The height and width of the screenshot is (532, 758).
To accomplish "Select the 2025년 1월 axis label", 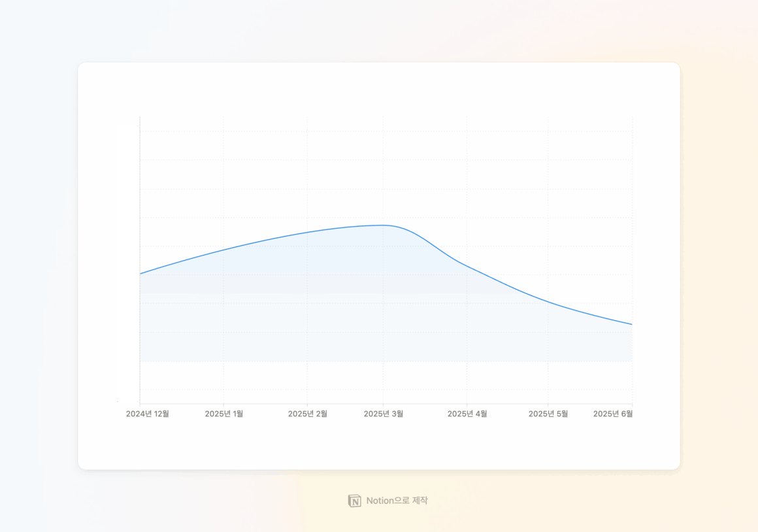I will 223,414.
